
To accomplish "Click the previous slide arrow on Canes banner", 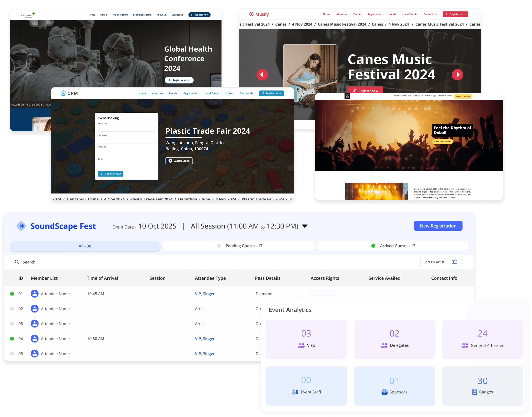I will [262, 75].
